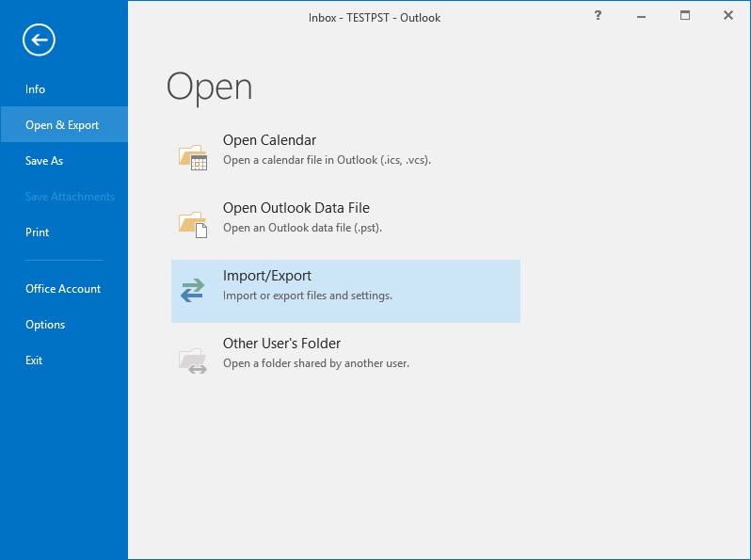Click 'Open a folder shared by another user' text
The image size is (751, 560).
[x=316, y=363]
